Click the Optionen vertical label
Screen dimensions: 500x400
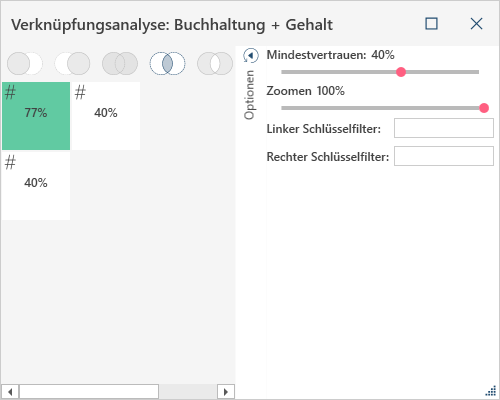tap(249, 95)
